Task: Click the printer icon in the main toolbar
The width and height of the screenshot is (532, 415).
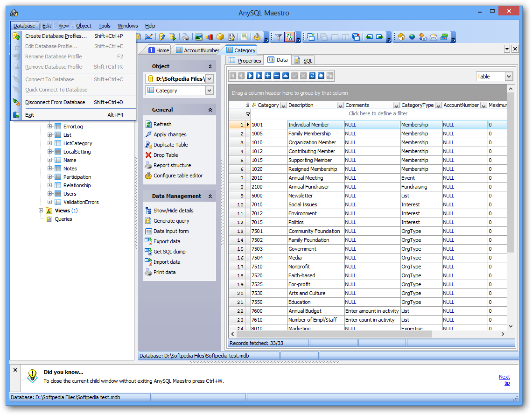Action: (x=185, y=37)
